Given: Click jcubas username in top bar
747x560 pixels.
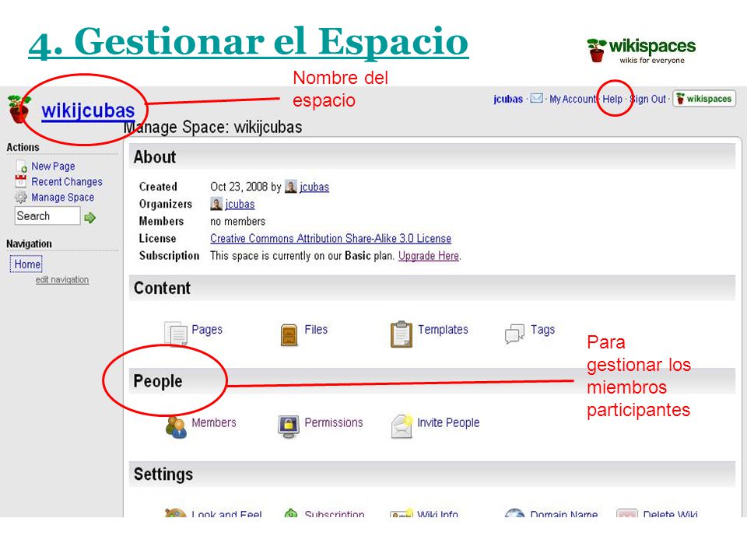Looking at the screenshot, I should [508, 99].
